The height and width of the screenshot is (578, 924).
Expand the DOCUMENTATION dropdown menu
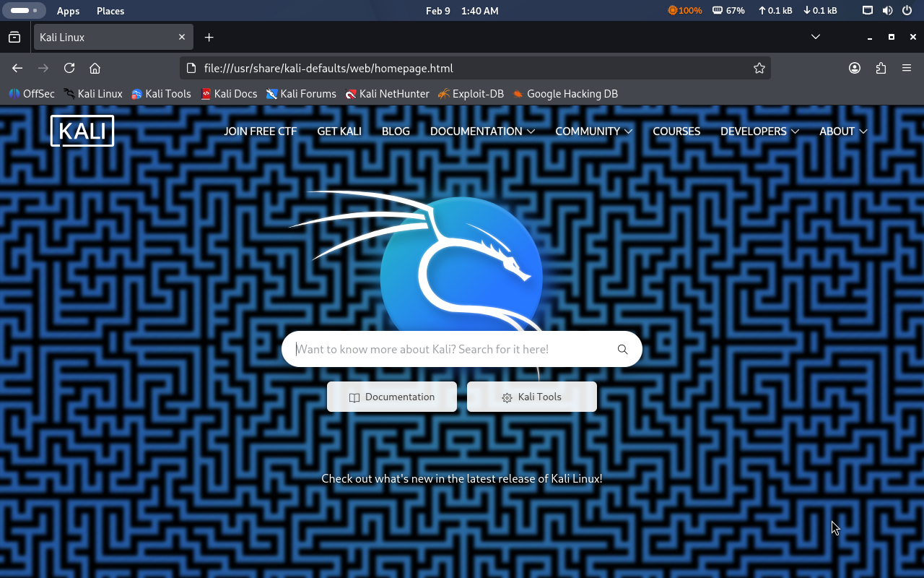(x=482, y=131)
